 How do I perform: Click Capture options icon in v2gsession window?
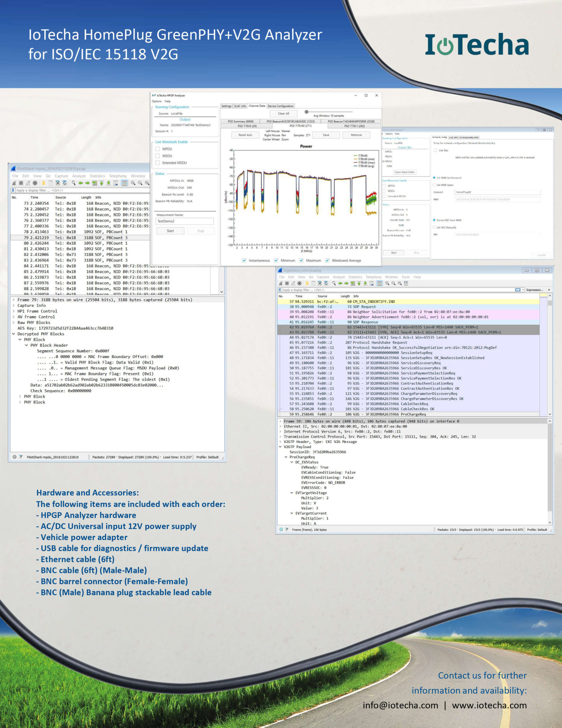(299, 283)
